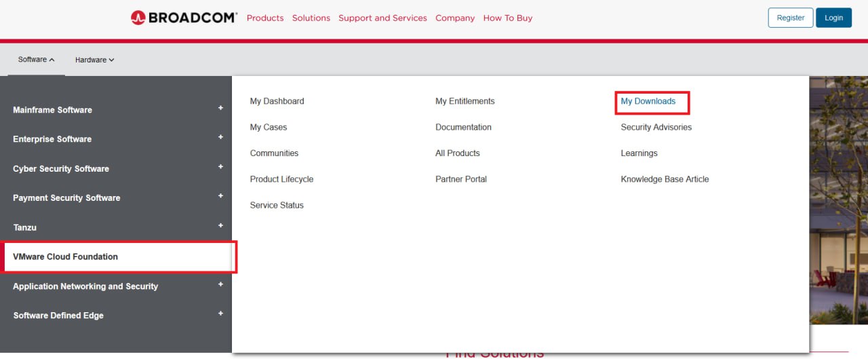Expand Tanzu plus icon
Image resolution: width=868 pixels, height=359 pixels.
coord(220,225)
